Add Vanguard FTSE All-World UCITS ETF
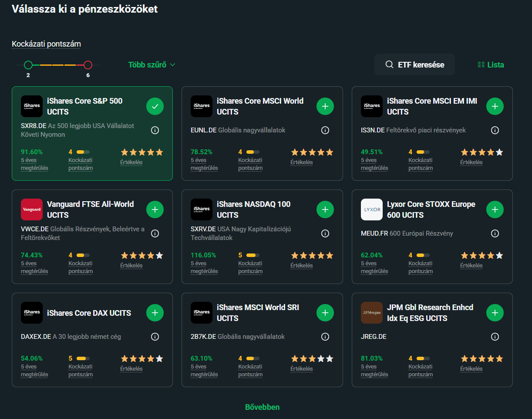This screenshot has width=532, height=419. coord(155,209)
